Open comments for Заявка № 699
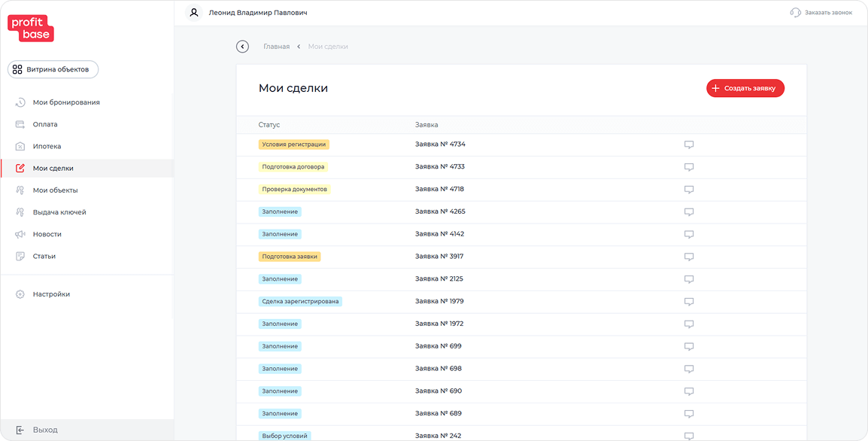 689,346
